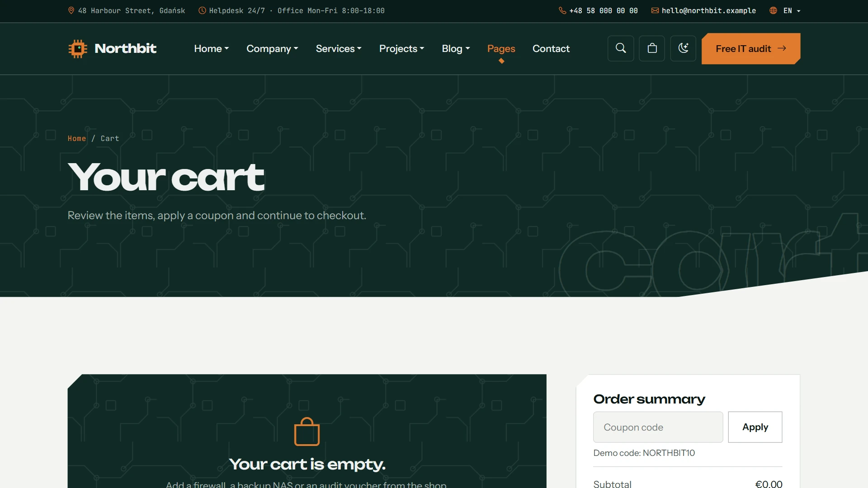Click the clock icon beside Helpdesk hours
868x488 pixels.
[202, 10]
